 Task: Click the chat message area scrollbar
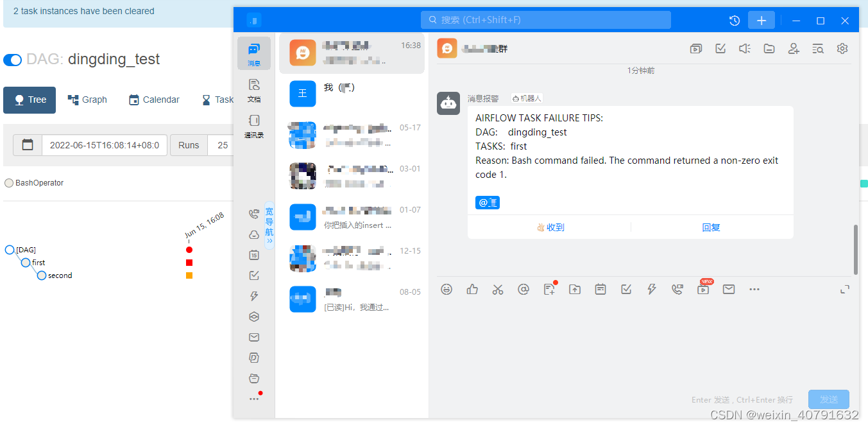[856, 250]
